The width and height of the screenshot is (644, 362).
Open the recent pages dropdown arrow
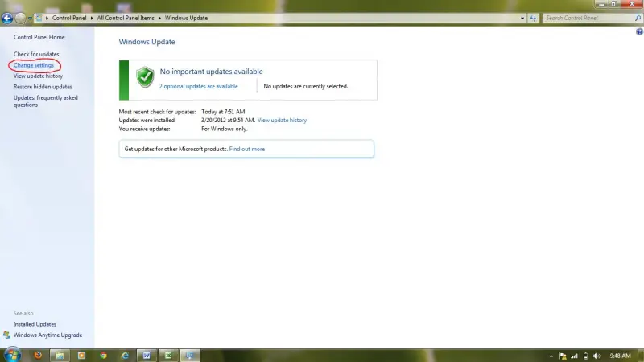(x=30, y=19)
